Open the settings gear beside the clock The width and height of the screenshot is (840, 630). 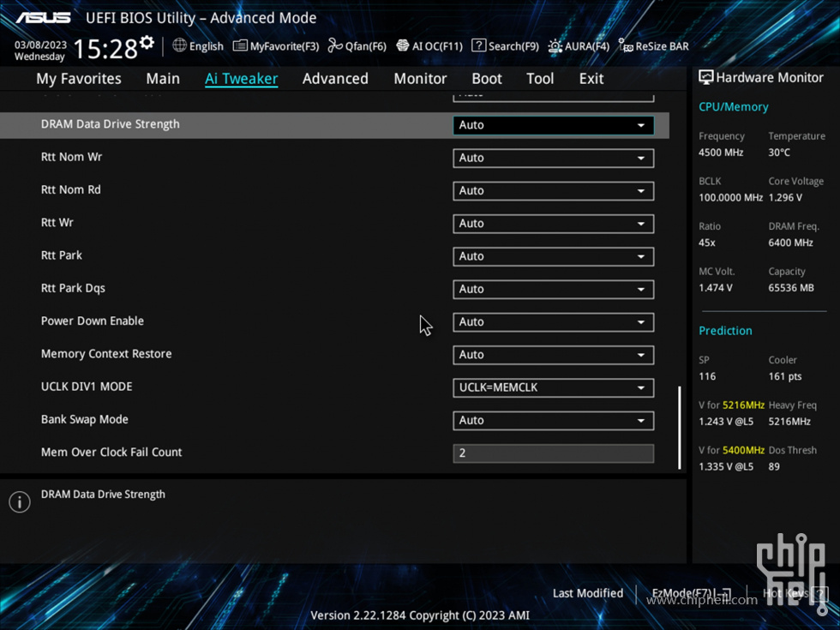(x=147, y=42)
